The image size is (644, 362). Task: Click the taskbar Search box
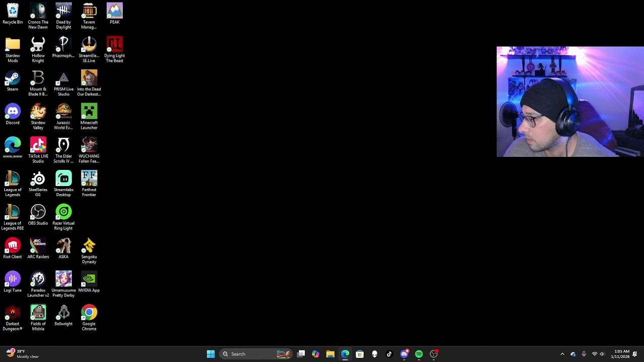(256, 354)
